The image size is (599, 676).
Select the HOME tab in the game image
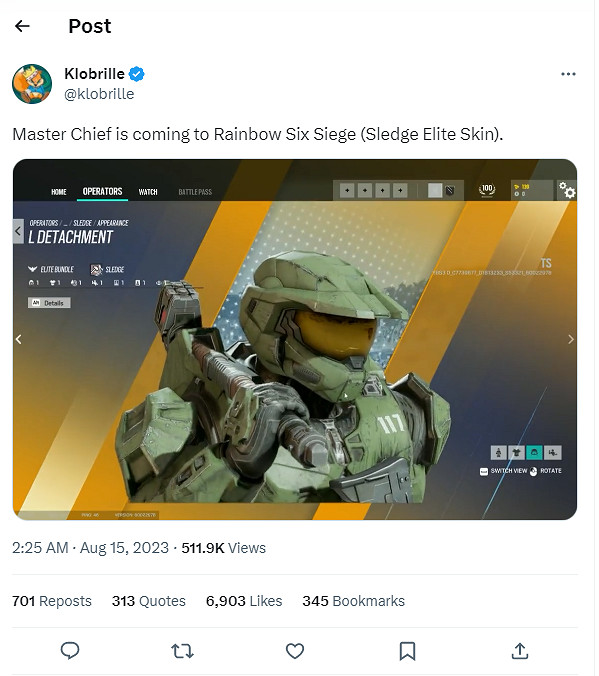(59, 192)
